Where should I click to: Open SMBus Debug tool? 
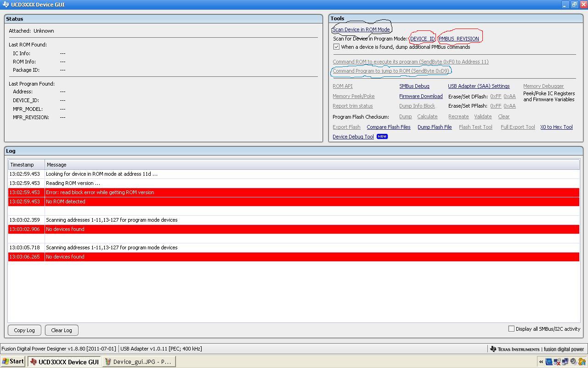point(414,86)
